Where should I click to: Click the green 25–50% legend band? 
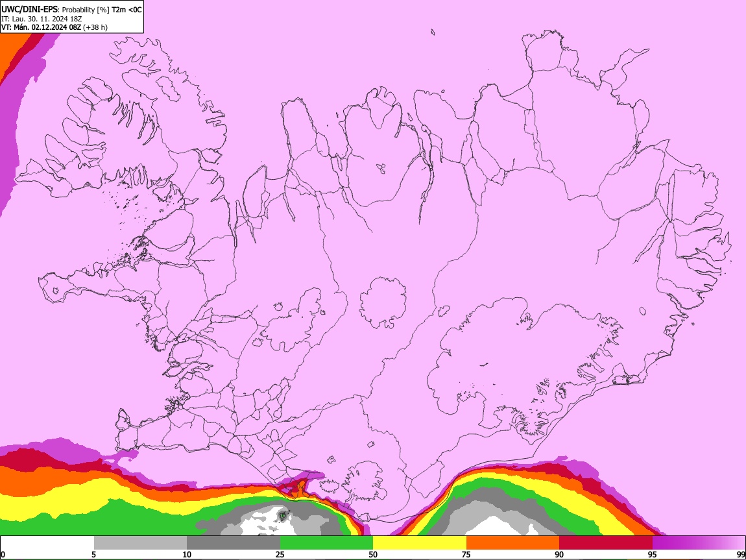point(326,543)
